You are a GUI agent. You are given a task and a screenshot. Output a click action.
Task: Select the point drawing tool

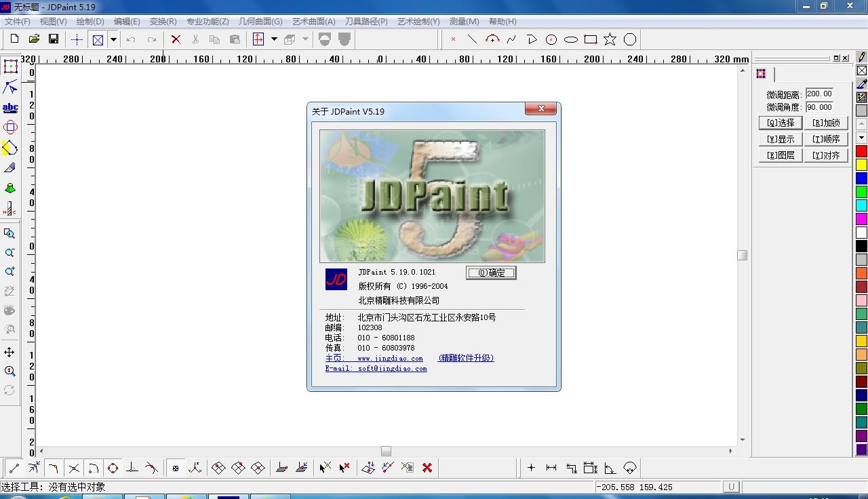(453, 39)
